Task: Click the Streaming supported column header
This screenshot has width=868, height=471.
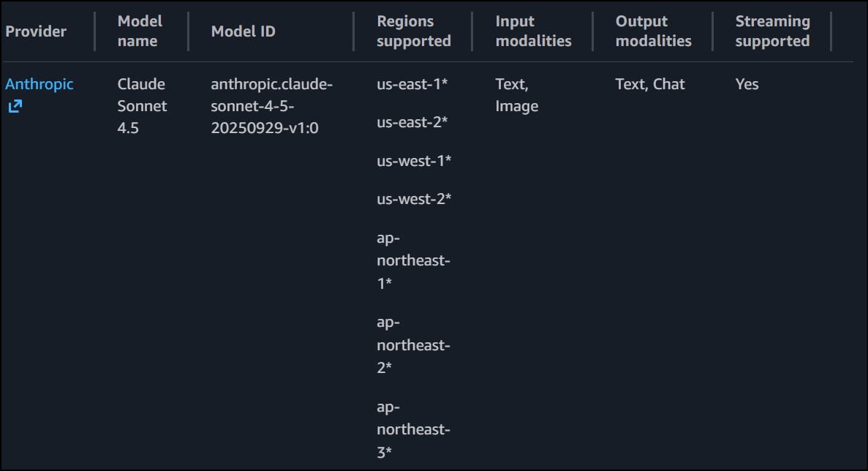Action: [772, 31]
